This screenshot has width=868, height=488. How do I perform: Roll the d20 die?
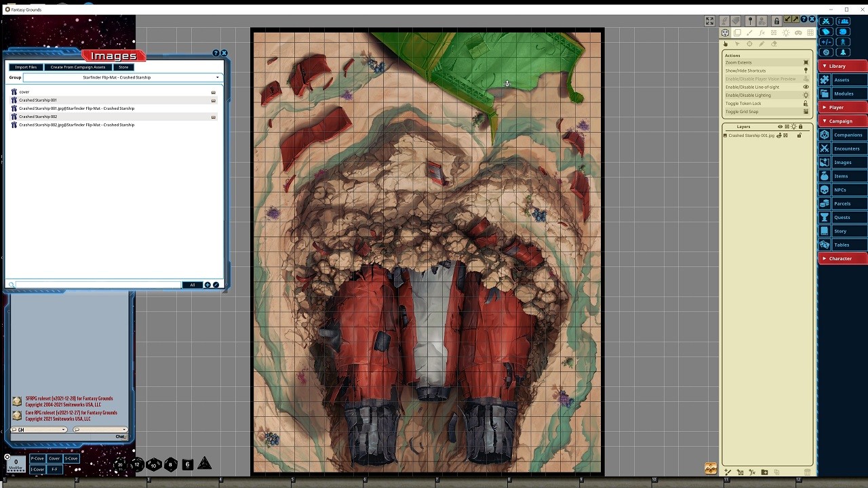(x=120, y=464)
